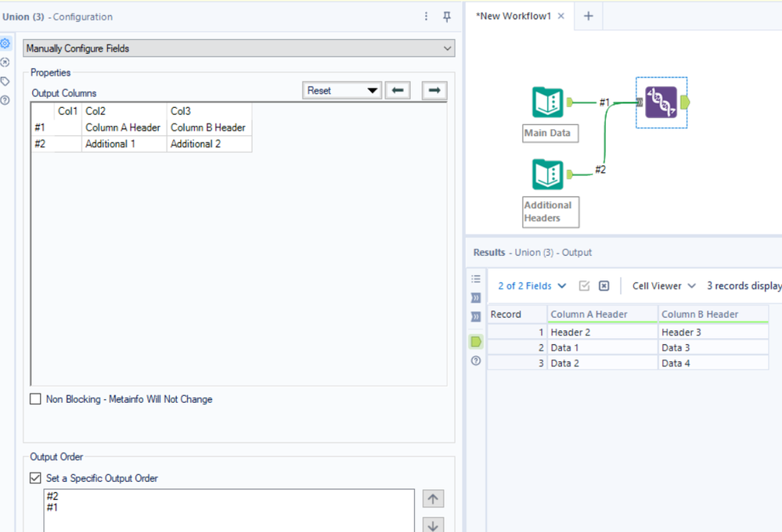Viewport: 782px width, 532px height.
Task: Click the Column B Header results column
Action: tap(713, 314)
